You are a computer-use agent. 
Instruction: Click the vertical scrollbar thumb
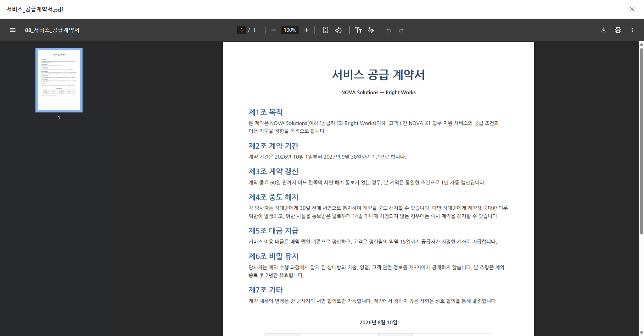(641, 140)
